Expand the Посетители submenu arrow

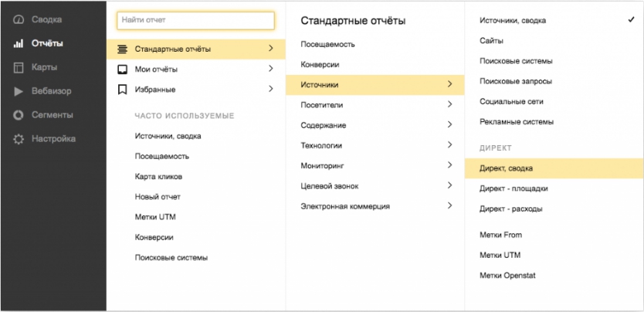[x=449, y=104]
